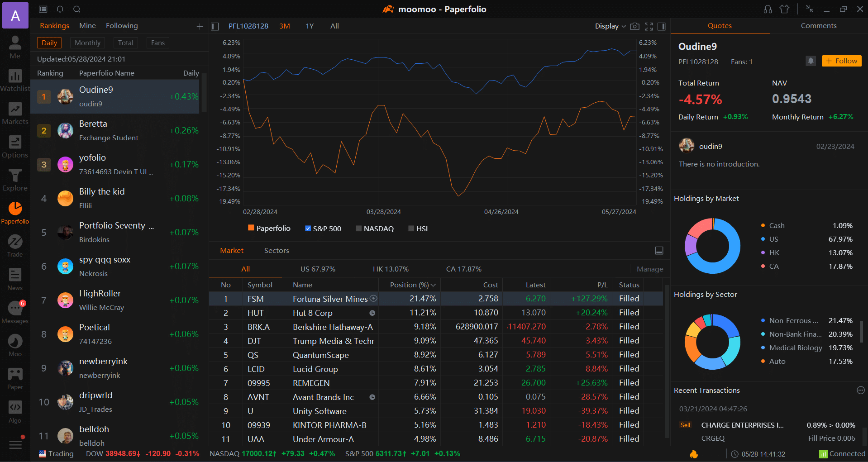
Task: Open more options for Recent Transactions
Action: pyautogui.click(x=861, y=390)
